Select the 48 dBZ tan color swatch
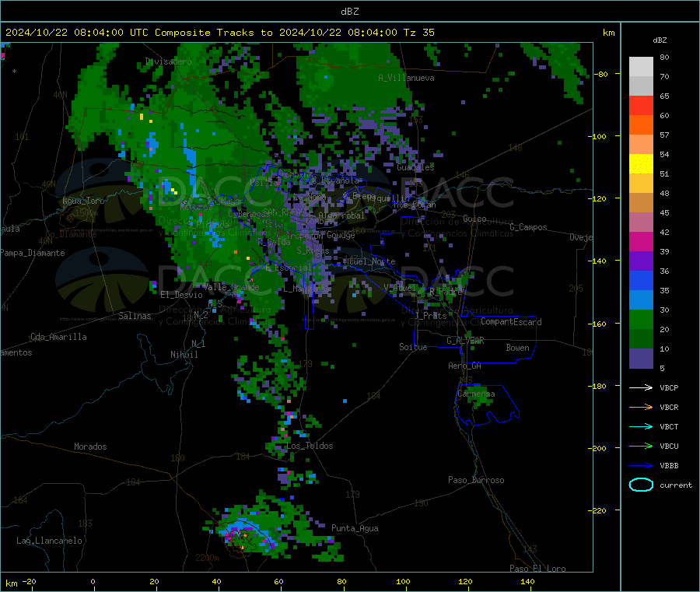This screenshot has height=592, width=700. coord(641,203)
